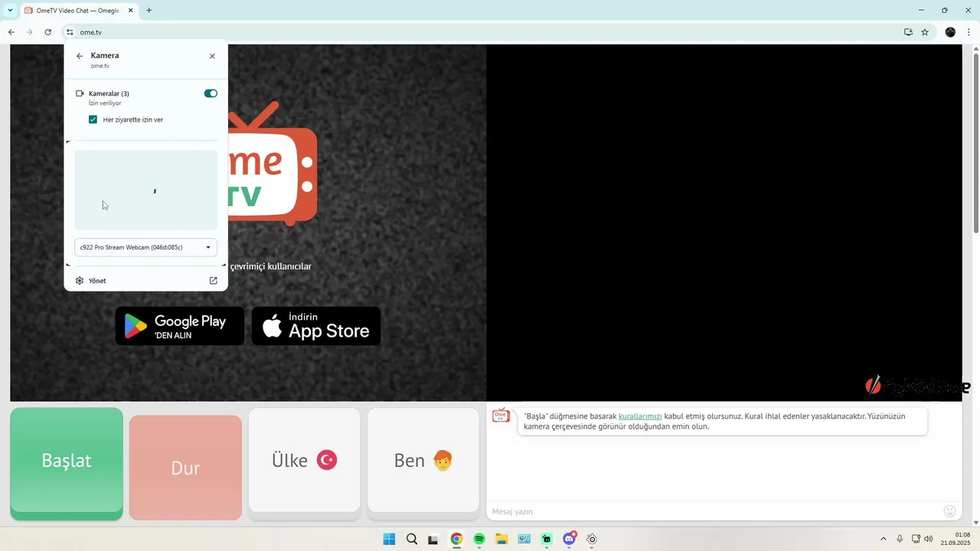This screenshot has height=551, width=980.
Task: Click the site information icon in address bar
Action: tap(70, 32)
